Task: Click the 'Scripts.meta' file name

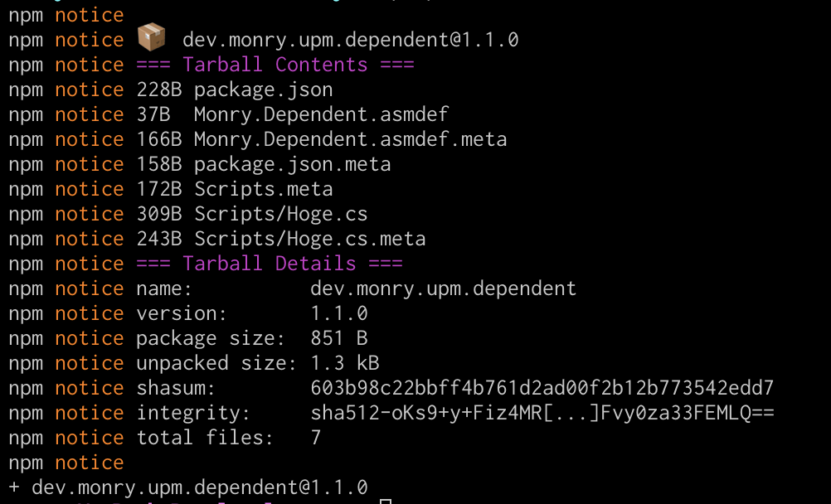Action: [x=264, y=189]
